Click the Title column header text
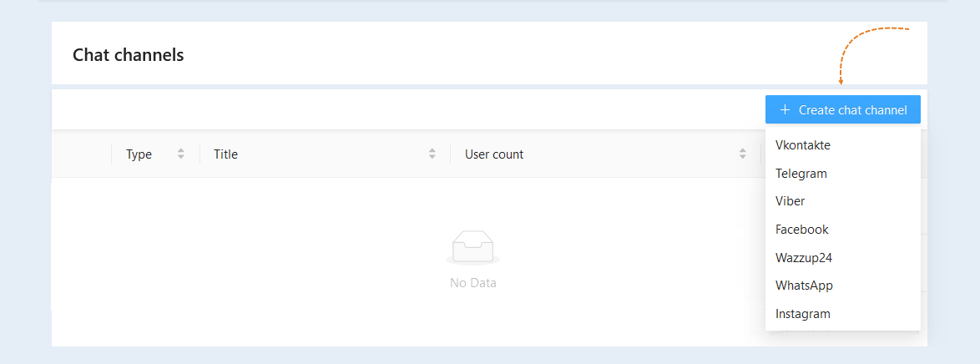This screenshot has height=364, width=980. [225, 154]
